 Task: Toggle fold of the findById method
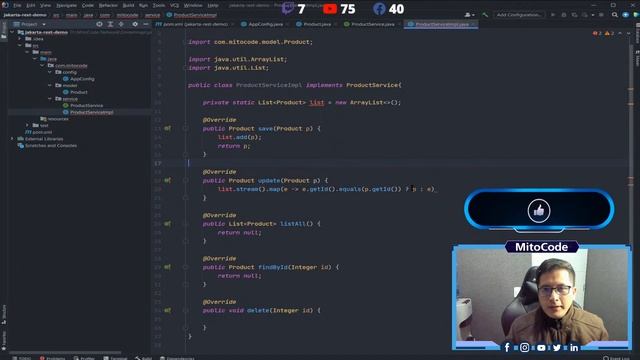point(185,267)
